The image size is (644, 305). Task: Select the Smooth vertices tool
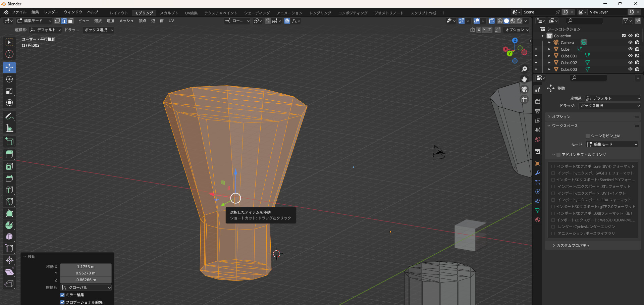9,237
